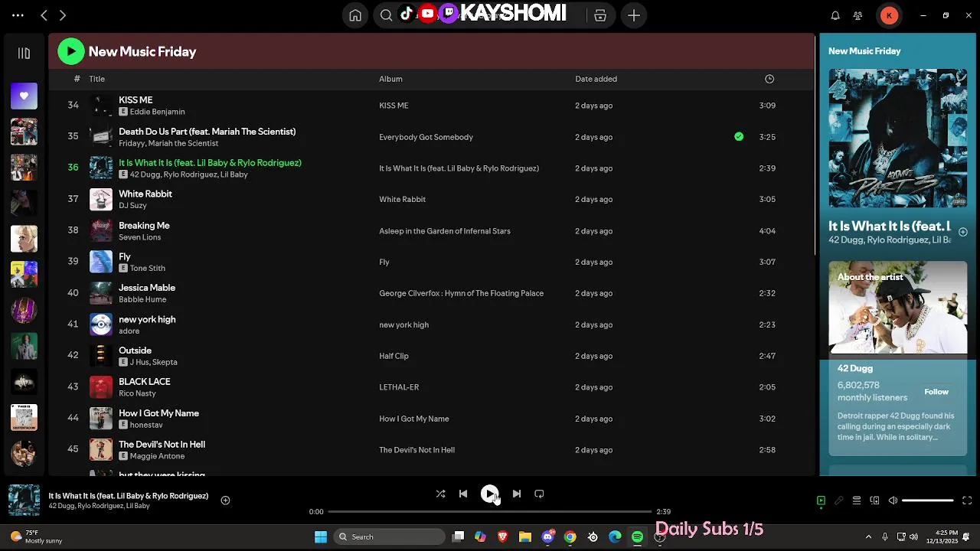Open the profile avatar labeled K
The height and width of the screenshot is (551, 980).
tap(889, 15)
